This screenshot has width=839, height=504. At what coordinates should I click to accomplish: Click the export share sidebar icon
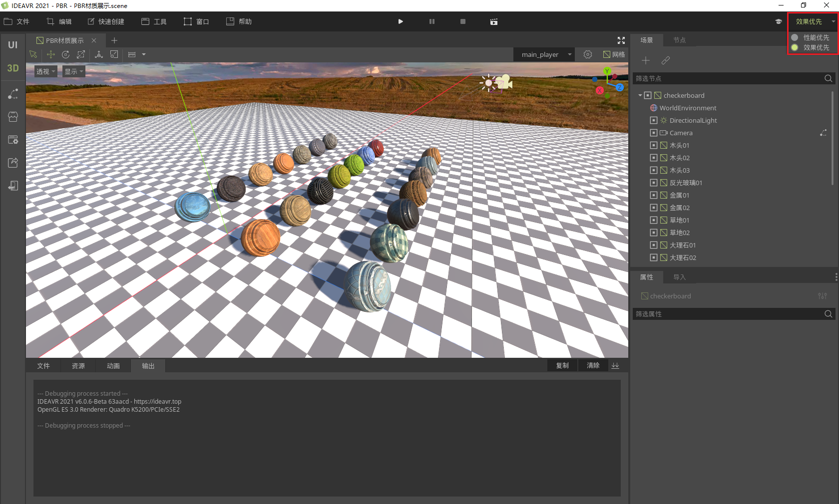pyautogui.click(x=13, y=163)
